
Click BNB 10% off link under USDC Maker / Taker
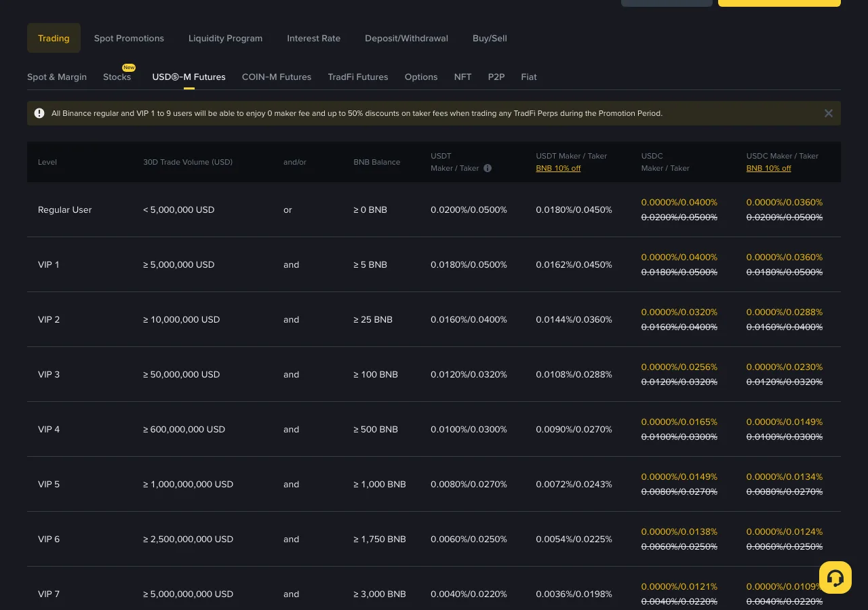pos(768,168)
